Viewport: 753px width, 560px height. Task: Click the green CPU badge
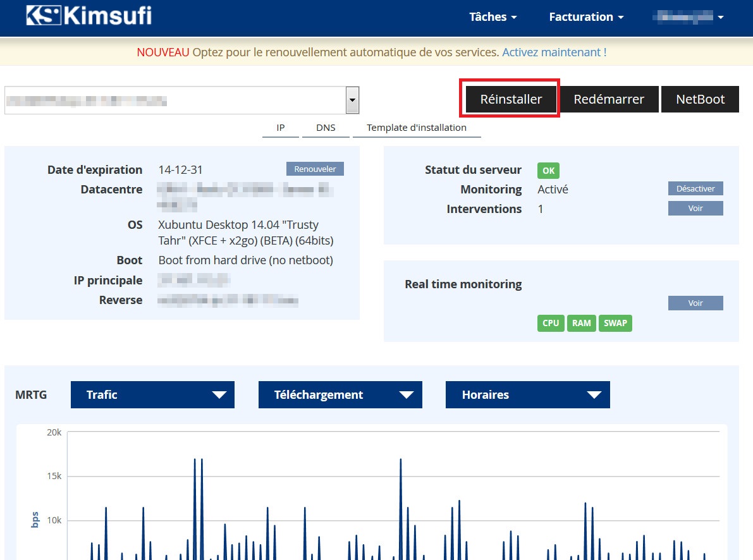[550, 323]
